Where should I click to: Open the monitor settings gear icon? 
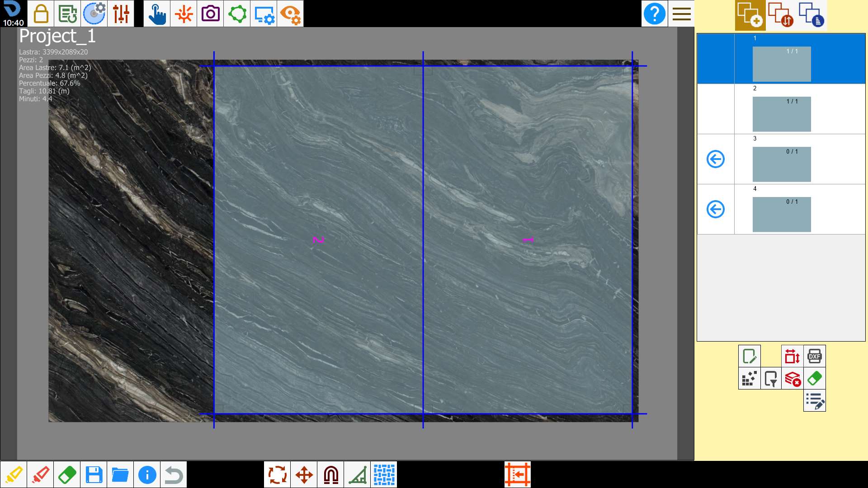264,14
